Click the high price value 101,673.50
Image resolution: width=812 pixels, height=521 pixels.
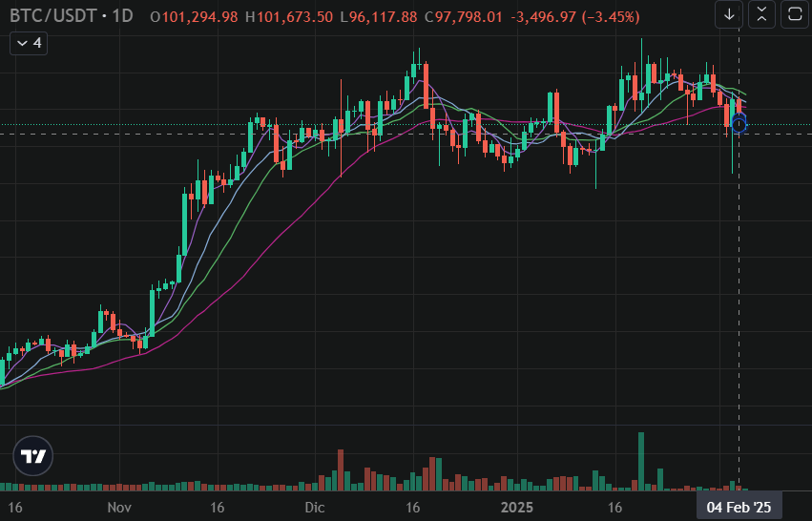coord(300,16)
